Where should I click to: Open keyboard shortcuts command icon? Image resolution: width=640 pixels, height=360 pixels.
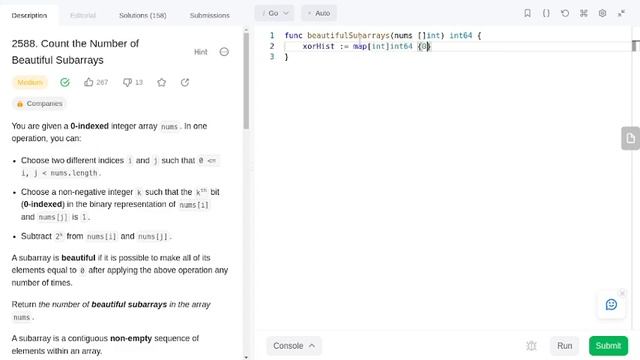tap(584, 13)
